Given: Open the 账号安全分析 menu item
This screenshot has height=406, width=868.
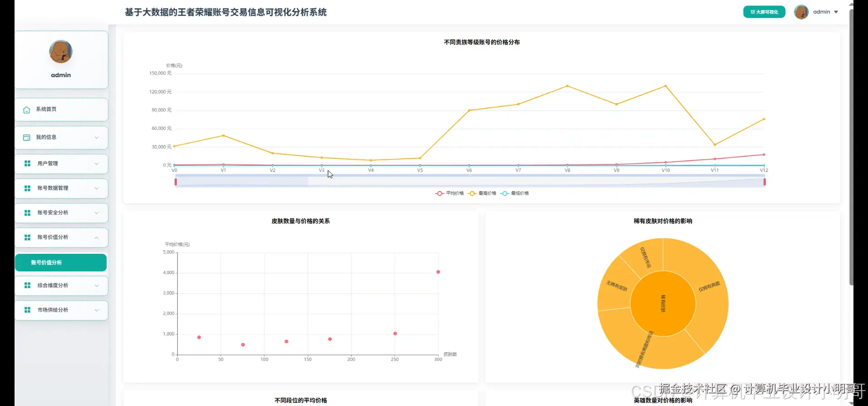Looking at the screenshot, I should [x=61, y=213].
